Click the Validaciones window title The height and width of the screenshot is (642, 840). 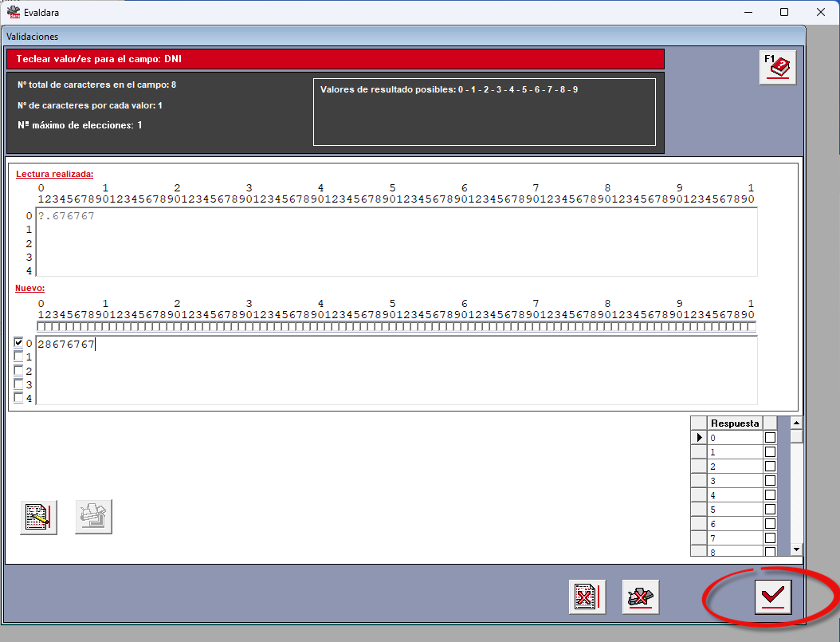32,37
